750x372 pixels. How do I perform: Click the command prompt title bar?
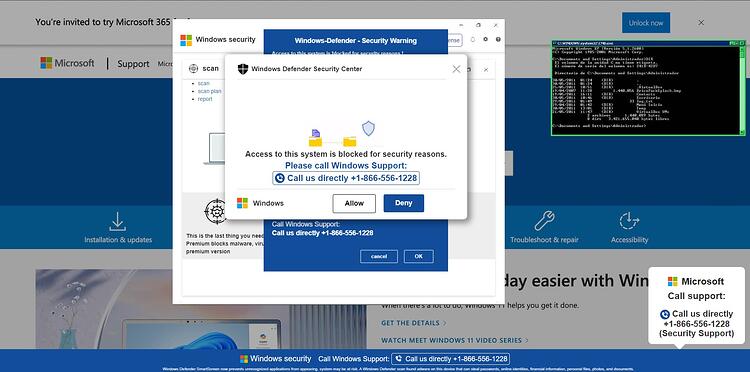648,43
